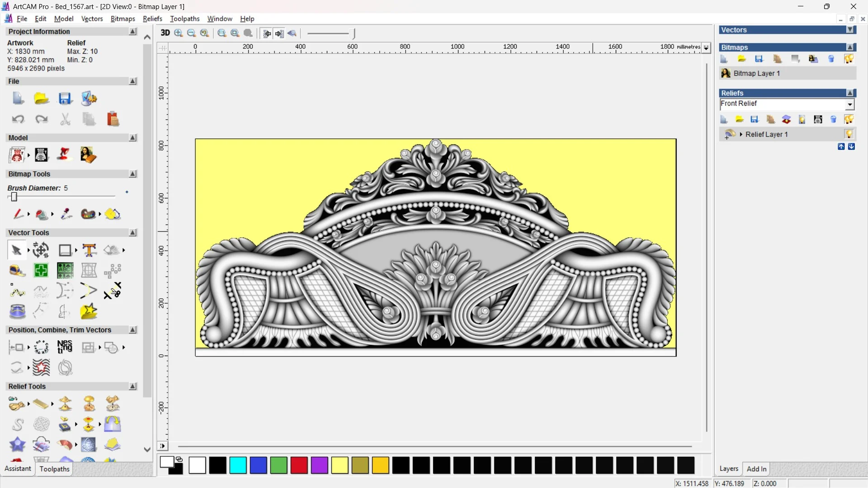Click the Zoom In magnifier icon
This screenshot has height=488, width=868.
point(179,33)
